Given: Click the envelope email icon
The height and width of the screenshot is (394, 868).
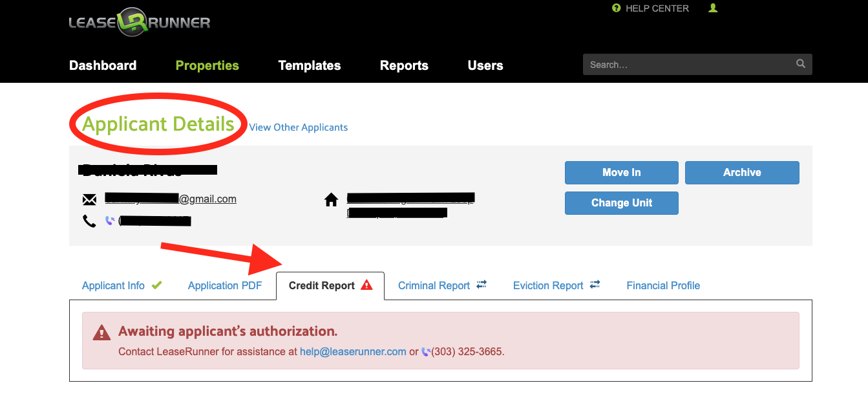Looking at the screenshot, I should click(x=89, y=199).
